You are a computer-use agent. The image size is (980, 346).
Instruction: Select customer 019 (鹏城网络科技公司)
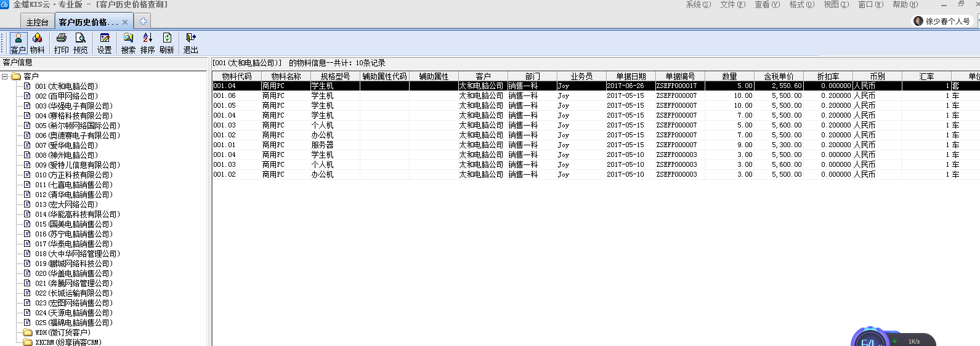pyautogui.click(x=73, y=264)
